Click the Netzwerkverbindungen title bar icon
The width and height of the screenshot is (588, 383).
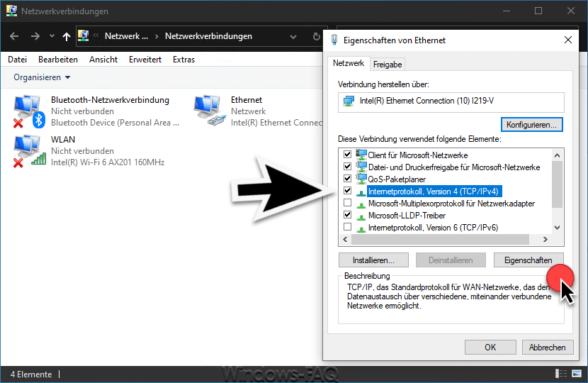[x=11, y=11]
